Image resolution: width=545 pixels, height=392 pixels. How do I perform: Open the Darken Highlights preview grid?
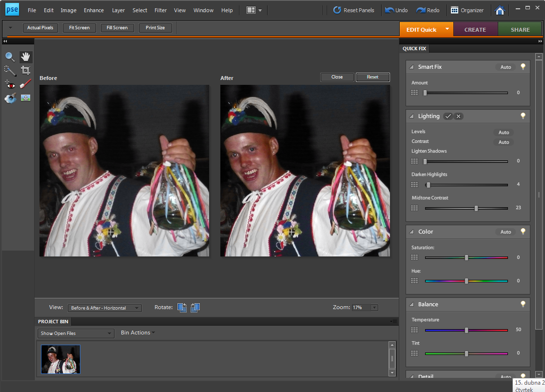tap(414, 184)
